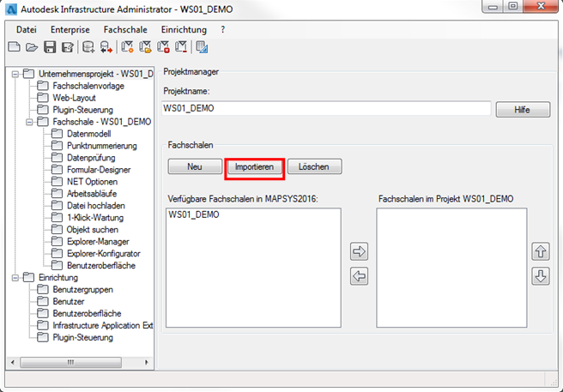
Task: Click the Löschen button
Action: point(314,166)
